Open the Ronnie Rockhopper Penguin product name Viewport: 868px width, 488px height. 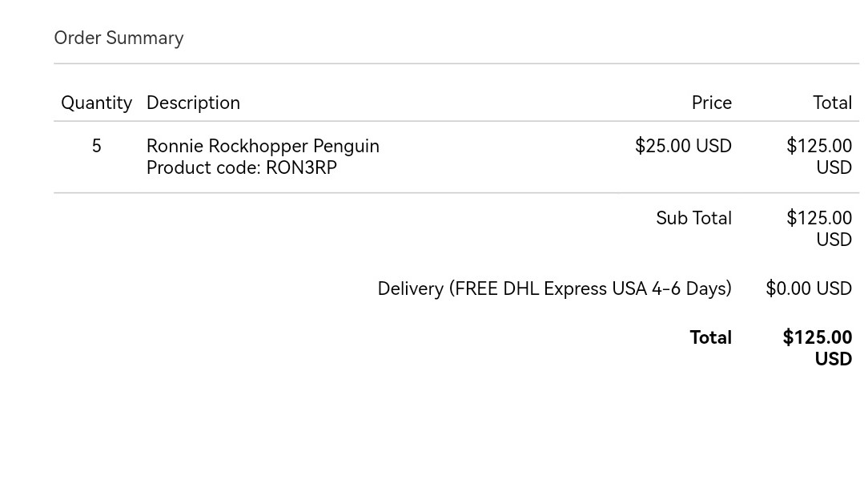(263, 146)
